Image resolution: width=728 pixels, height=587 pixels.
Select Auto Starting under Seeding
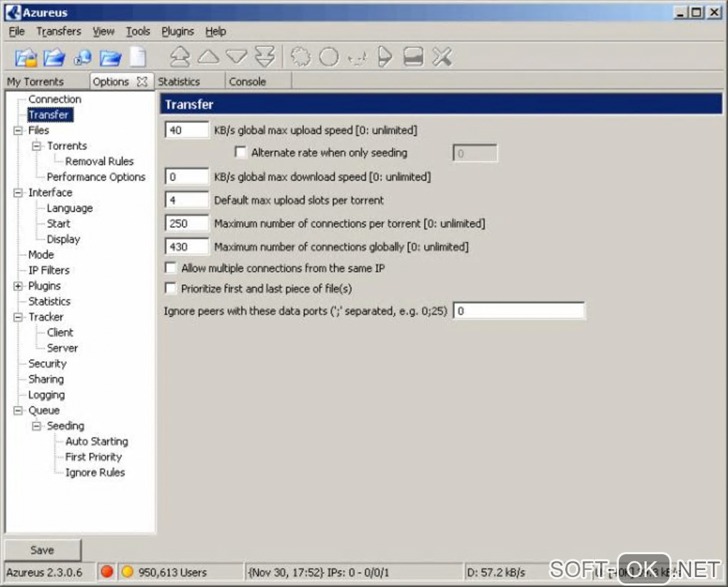96,441
